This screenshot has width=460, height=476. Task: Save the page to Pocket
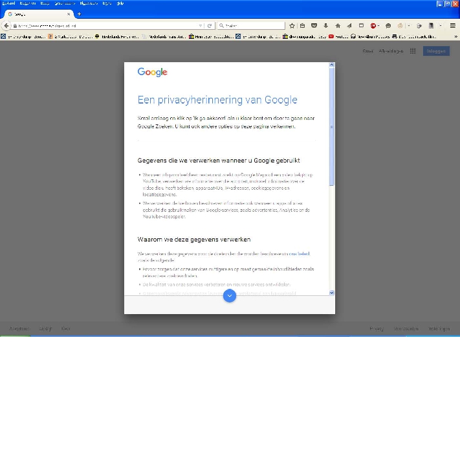(x=314, y=26)
